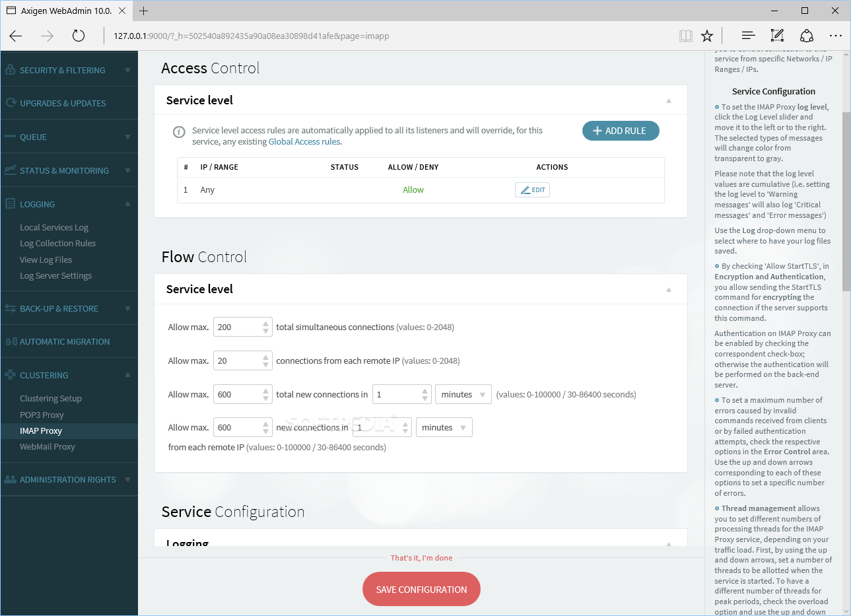Open View Log Files page

[46, 259]
